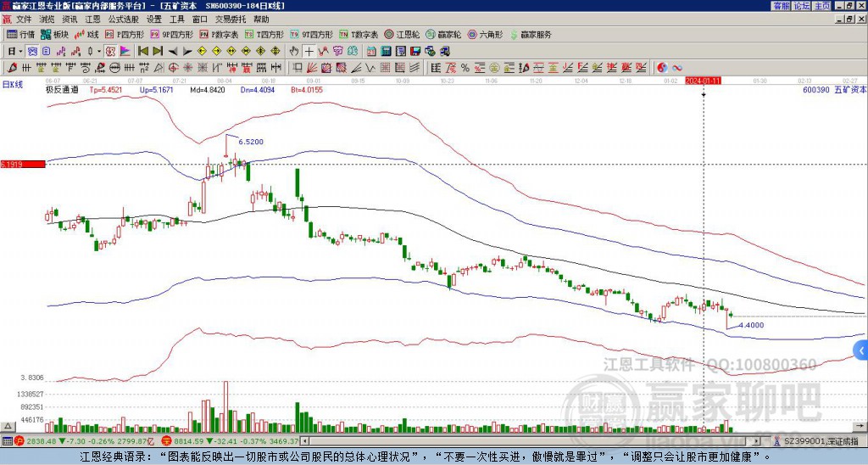This screenshot has height=465, width=868.
Task: Open the 9T四方形 tool
Action: [312, 34]
